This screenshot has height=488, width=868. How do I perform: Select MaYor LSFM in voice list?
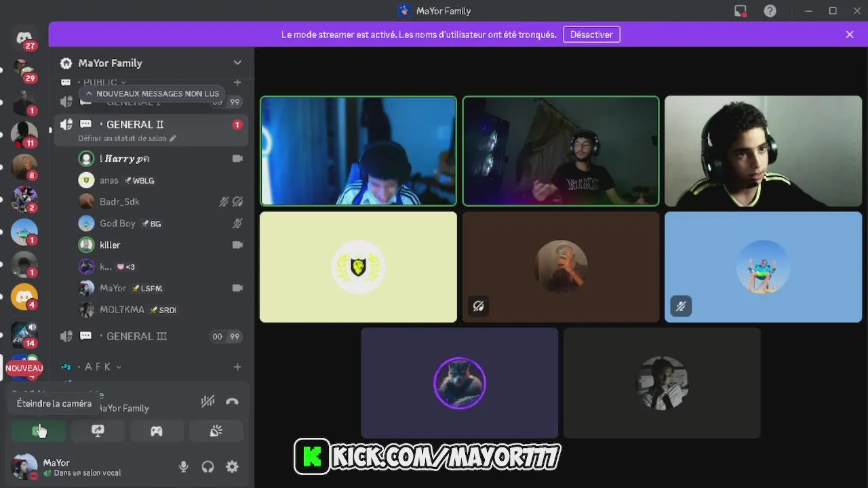(160, 288)
